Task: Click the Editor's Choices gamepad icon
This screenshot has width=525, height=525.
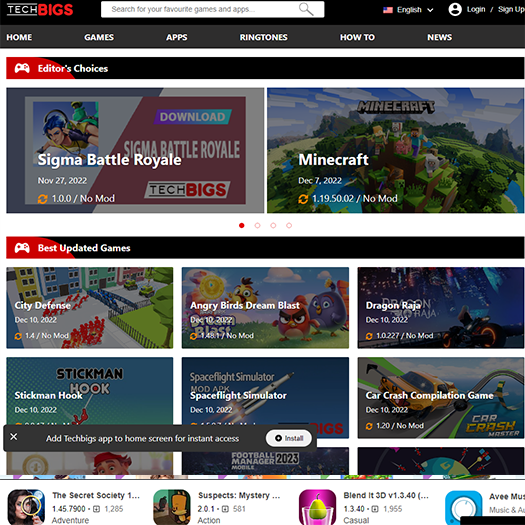Action: click(x=22, y=68)
